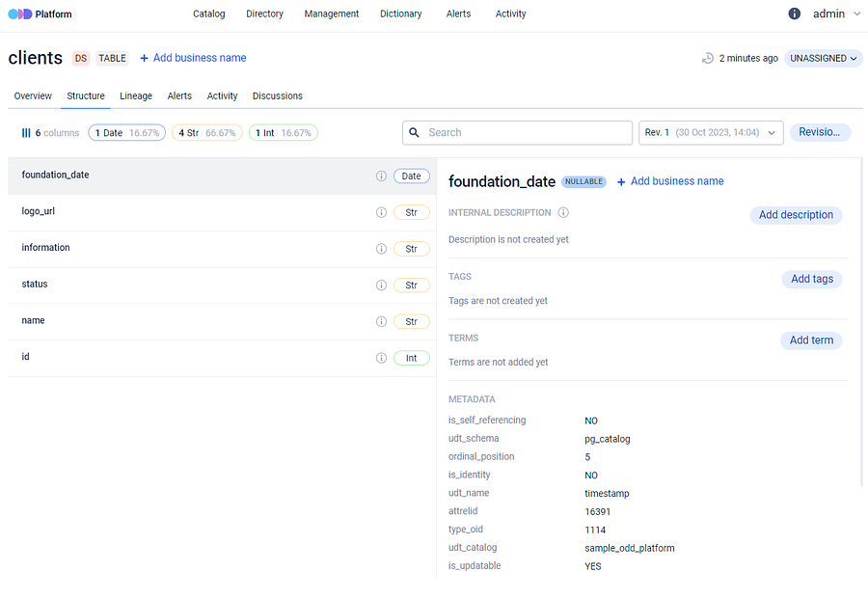868x598 pixels.
Task: Click the Add tags button
Action: pyautogui.click(x=811, y=279)
